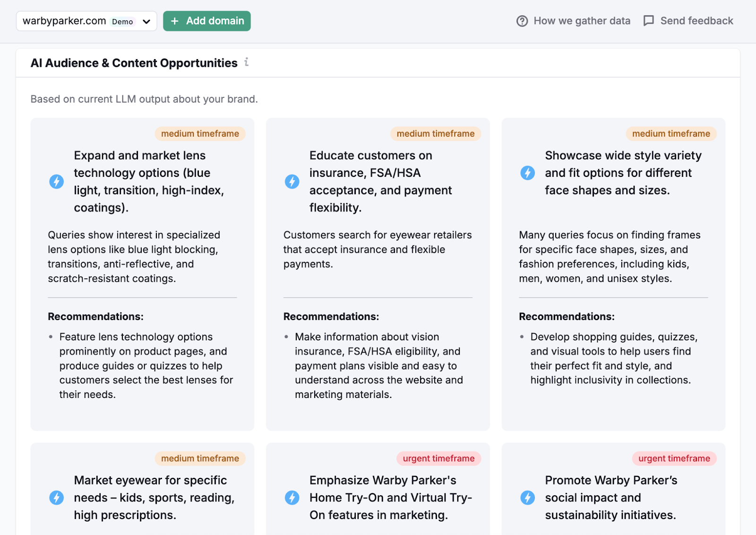The width and height of the screenshot is (756, 535).
Task: Click How we gather data
Action: pos(582,21)
